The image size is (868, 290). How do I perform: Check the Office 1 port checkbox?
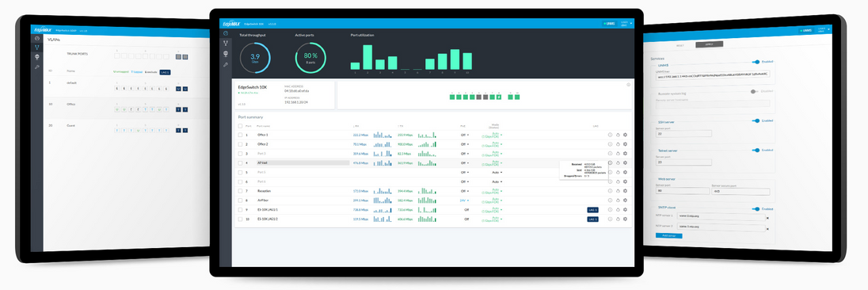[x=240, y=135]
